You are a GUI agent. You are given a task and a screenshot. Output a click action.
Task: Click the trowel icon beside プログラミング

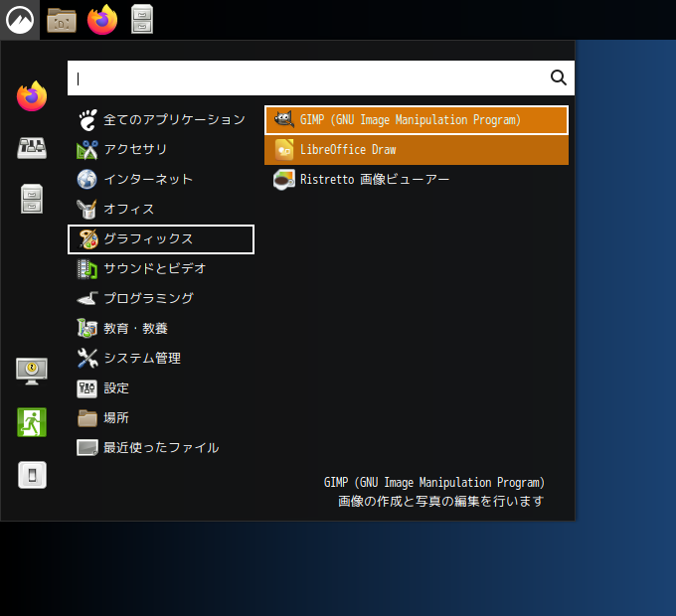click(x=87, y=298)
